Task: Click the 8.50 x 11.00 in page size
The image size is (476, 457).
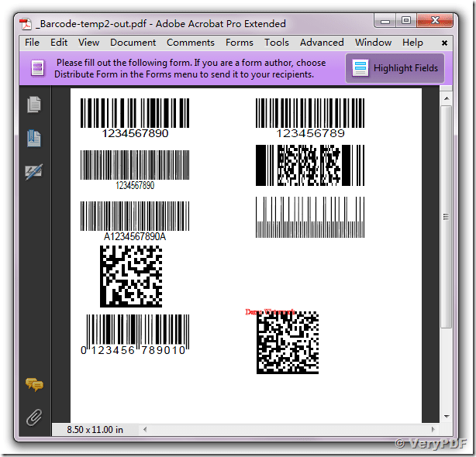Action: pyautogui.click(x=95, y=430)
